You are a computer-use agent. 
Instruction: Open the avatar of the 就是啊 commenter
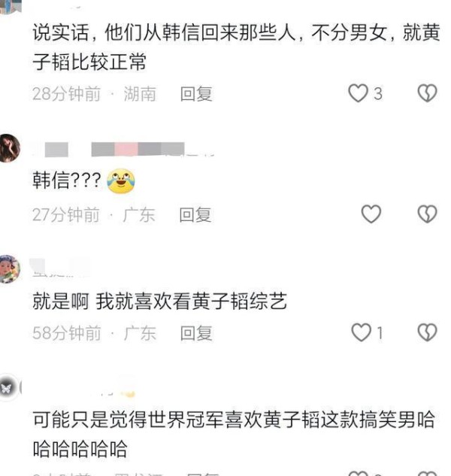point(9,269)
